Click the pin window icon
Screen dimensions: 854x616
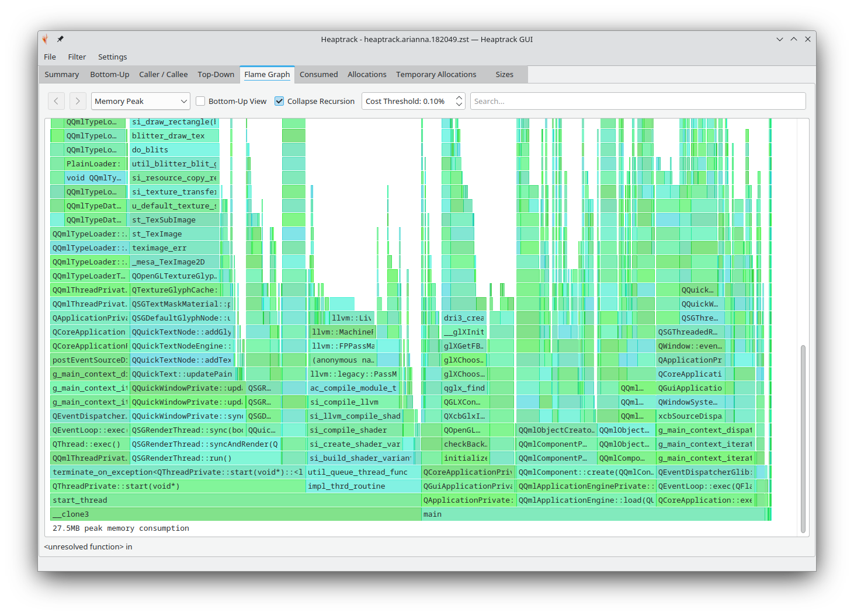coord(60,39)
